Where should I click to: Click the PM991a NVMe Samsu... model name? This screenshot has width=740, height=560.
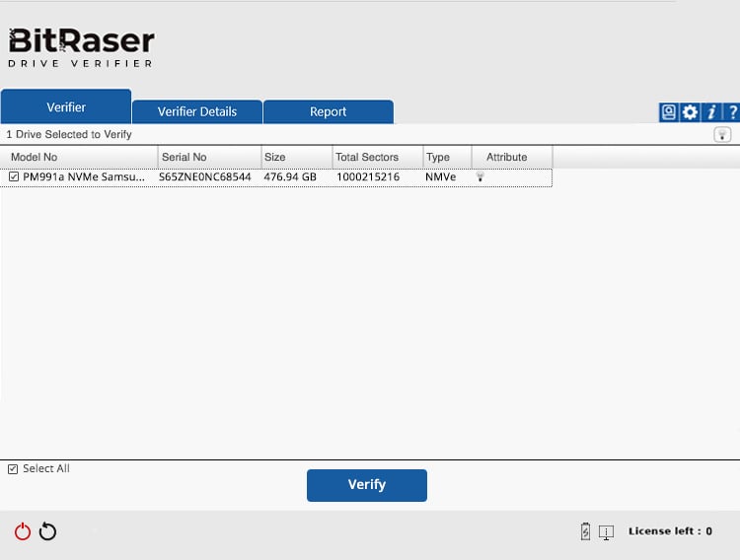click(x=84, y=176)
